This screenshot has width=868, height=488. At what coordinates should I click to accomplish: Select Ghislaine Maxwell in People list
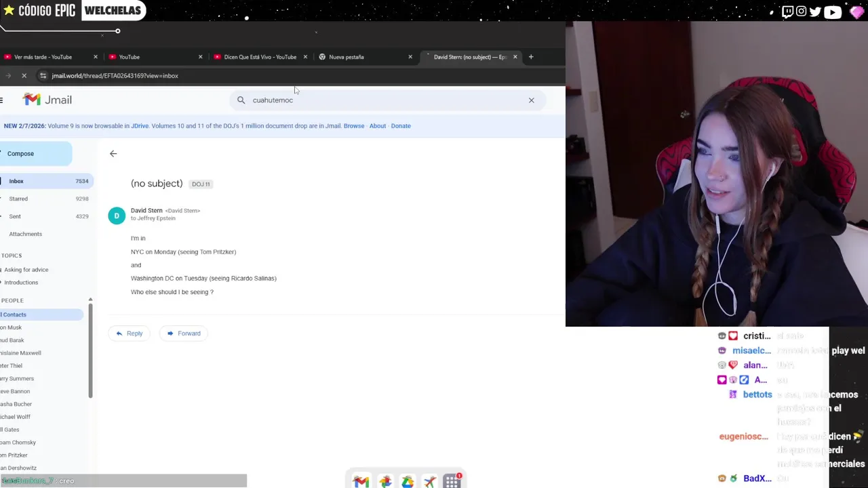20,353
